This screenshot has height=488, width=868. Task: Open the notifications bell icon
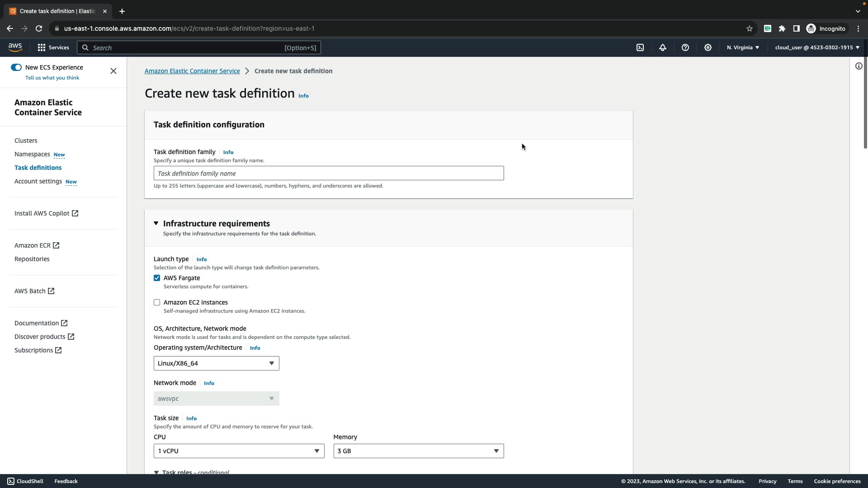pyautogui.click(x=663, y=47)
